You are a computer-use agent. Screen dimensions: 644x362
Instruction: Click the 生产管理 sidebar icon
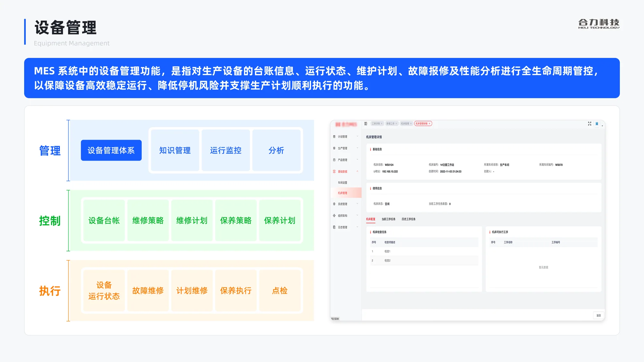coord(334,148)
